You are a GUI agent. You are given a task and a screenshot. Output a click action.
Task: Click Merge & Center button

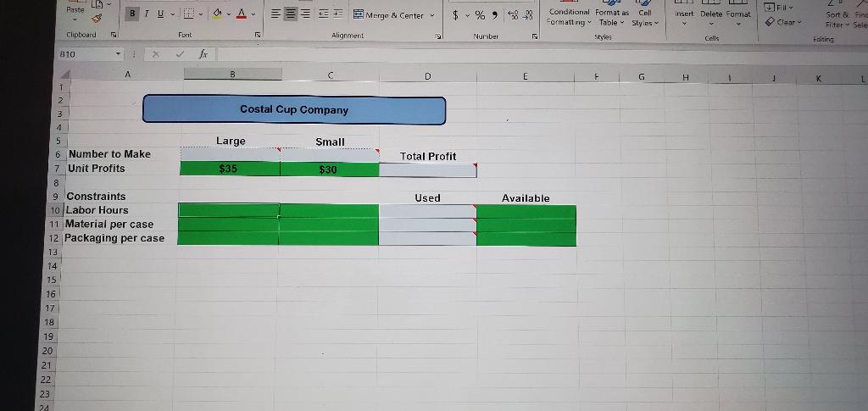pos(388,15)
